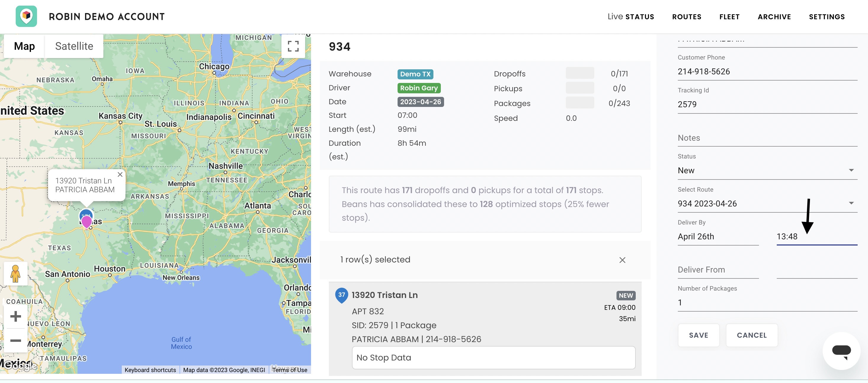The width and height of the screenshot is (868, 383).
Task: Open Live STATUS page
Action: coord(630,17)
